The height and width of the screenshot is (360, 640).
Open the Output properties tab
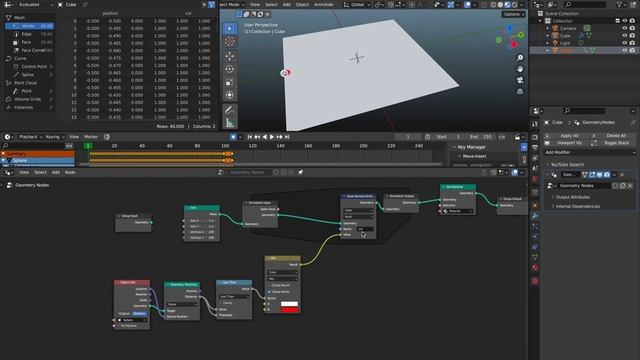tap(535, 147)
